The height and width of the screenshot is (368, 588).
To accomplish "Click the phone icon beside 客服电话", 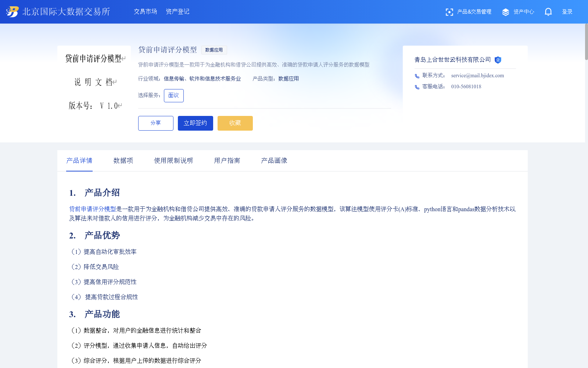I will point(417,87).
